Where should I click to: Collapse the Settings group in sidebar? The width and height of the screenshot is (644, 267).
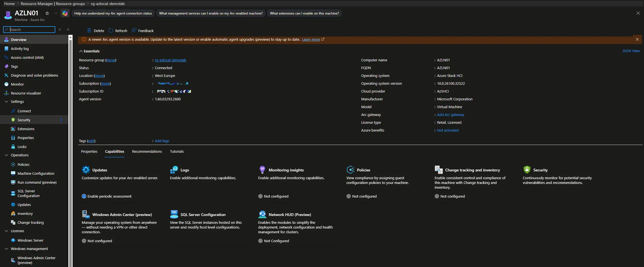tap(6, 102)
